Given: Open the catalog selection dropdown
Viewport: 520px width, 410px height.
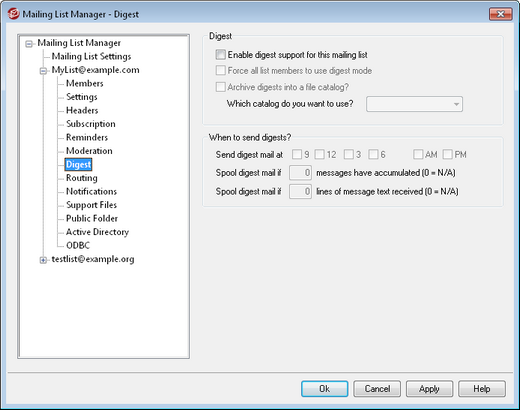Looking at the screenshot, I should coord(414,104).
